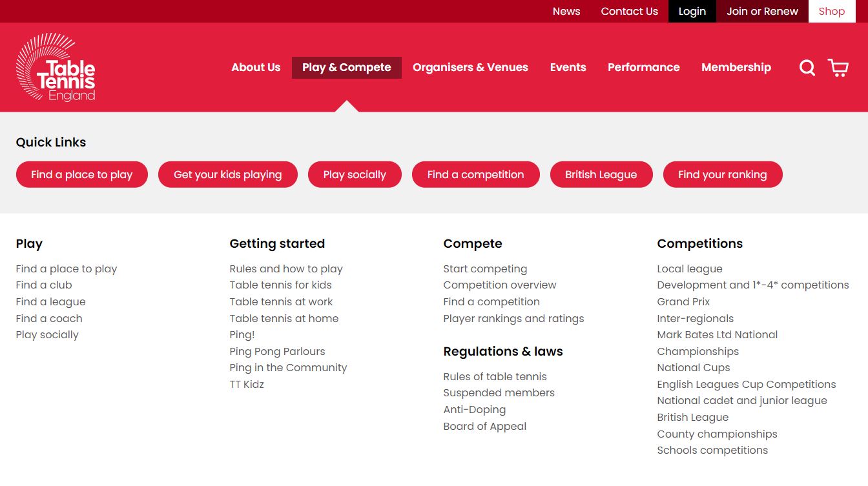The height and width of the screenshot is (486, 868).
Task: Open the Schools competitions link
Action: tap(712, 450)
